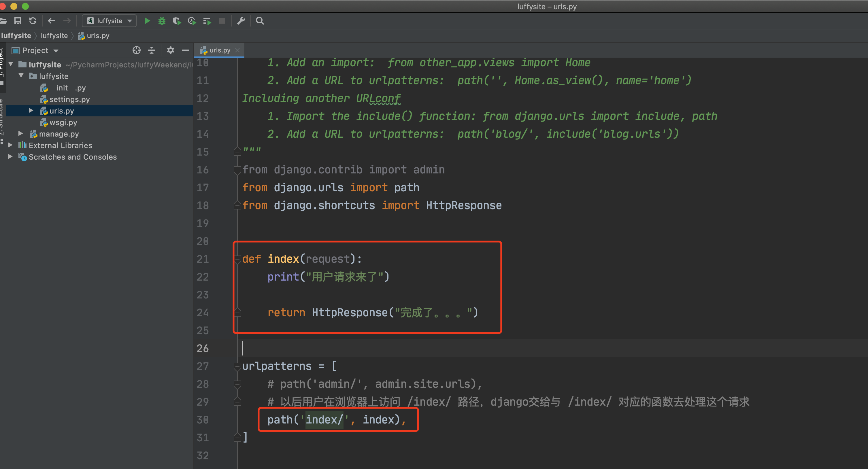Viewport: 868px width, 469px height.
Task: Expand the External Libraries node
Action: (x=10, y=145)
